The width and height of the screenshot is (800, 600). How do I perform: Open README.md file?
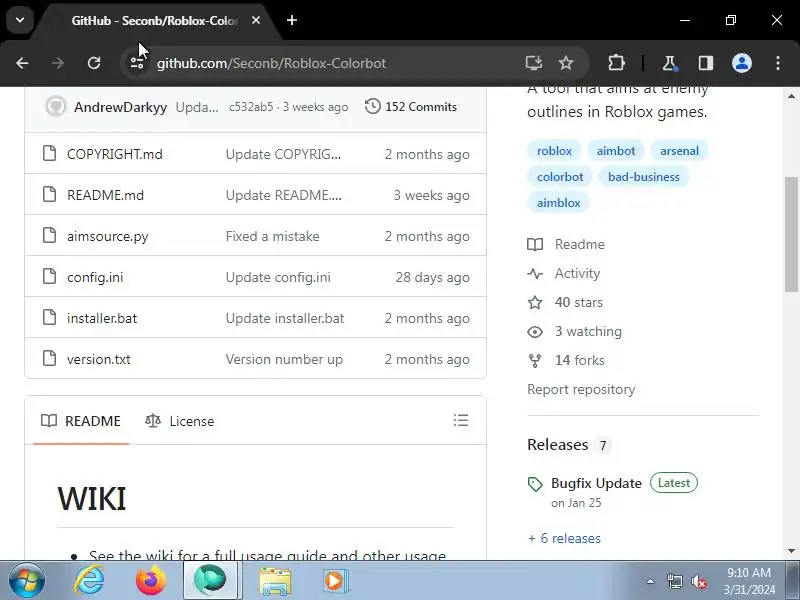pos(106,195)
